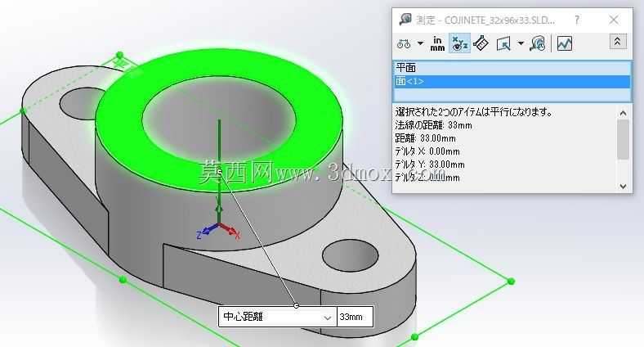Open the measurement history icon
644x347 pixels.
click(x=538, y=43)
